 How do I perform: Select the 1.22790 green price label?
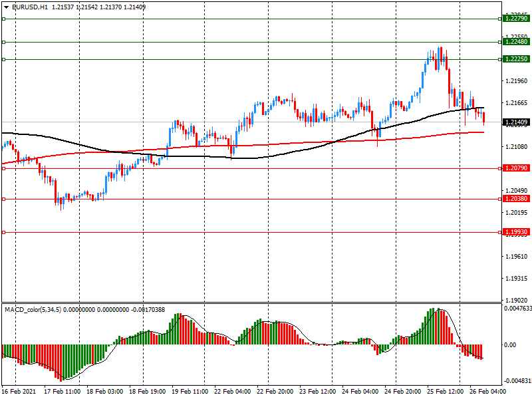[516, 19]
